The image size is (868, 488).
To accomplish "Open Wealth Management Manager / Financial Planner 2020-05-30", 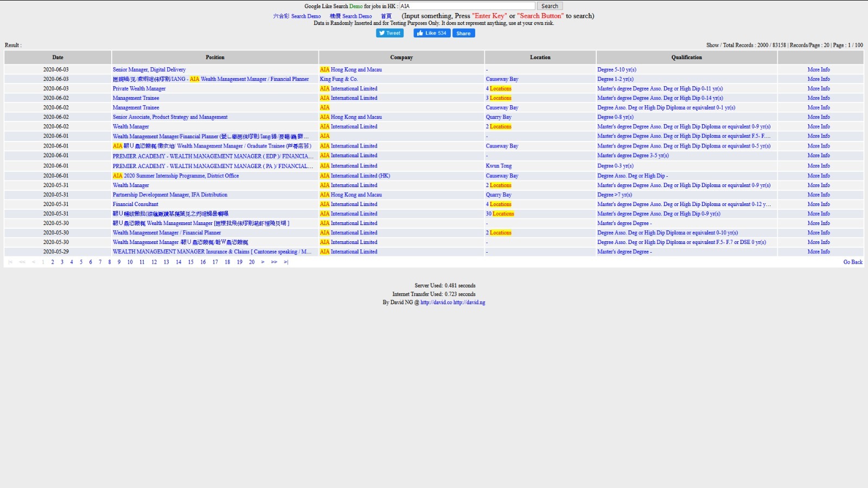I will click(x=167, y=233).
